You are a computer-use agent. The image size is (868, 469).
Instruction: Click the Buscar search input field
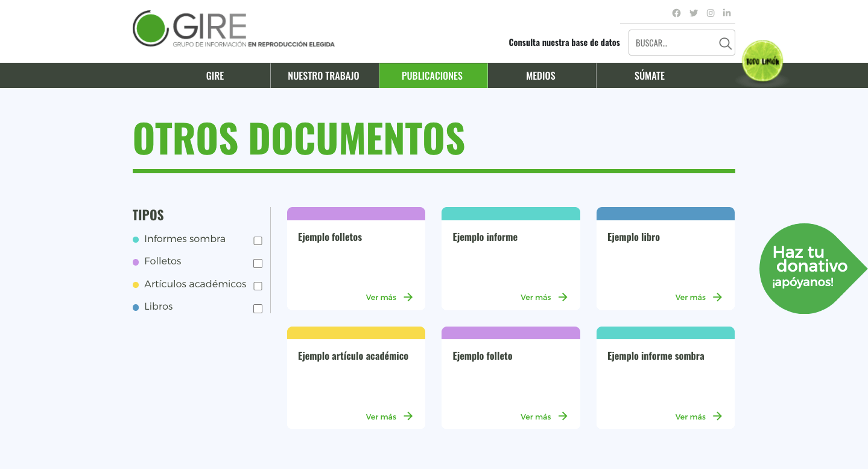(673, 43)
